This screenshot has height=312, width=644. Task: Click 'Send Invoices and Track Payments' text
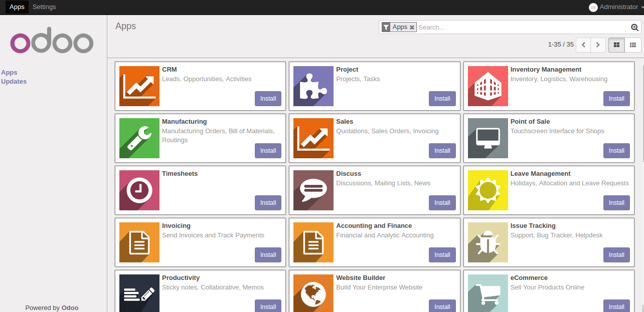click(x=213, y=235)
